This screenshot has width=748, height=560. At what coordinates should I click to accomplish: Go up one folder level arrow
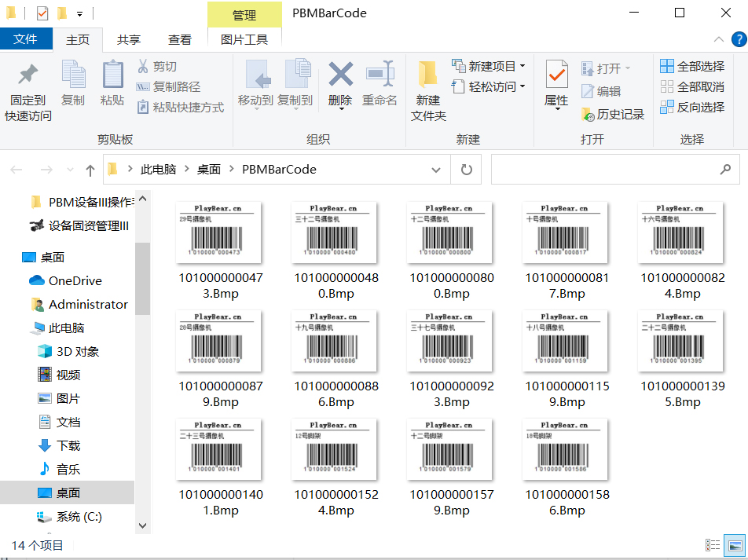(90, 170)
